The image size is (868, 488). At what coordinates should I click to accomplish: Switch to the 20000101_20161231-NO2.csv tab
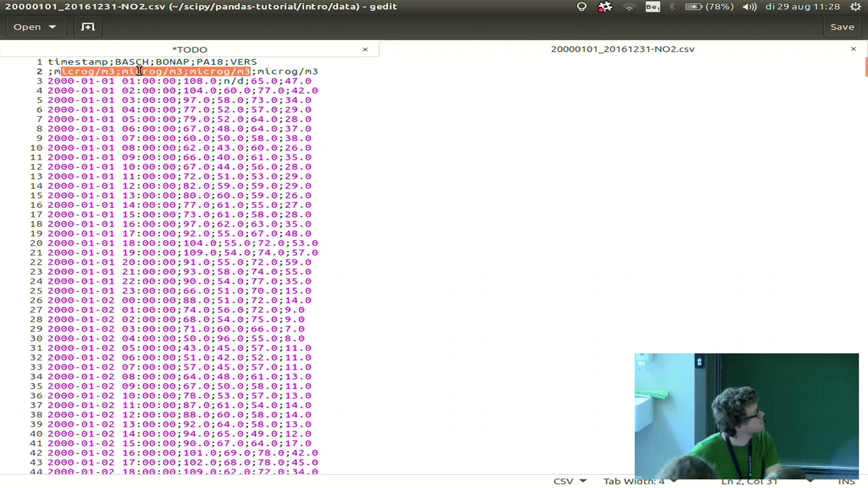click(x=623, y=49)
